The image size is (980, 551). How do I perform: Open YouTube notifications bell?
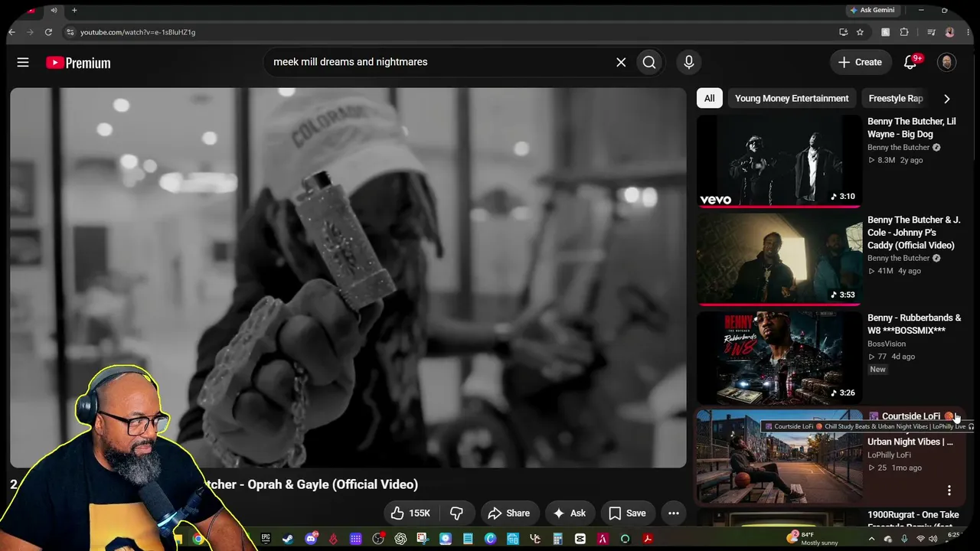[x=910, y=62]
